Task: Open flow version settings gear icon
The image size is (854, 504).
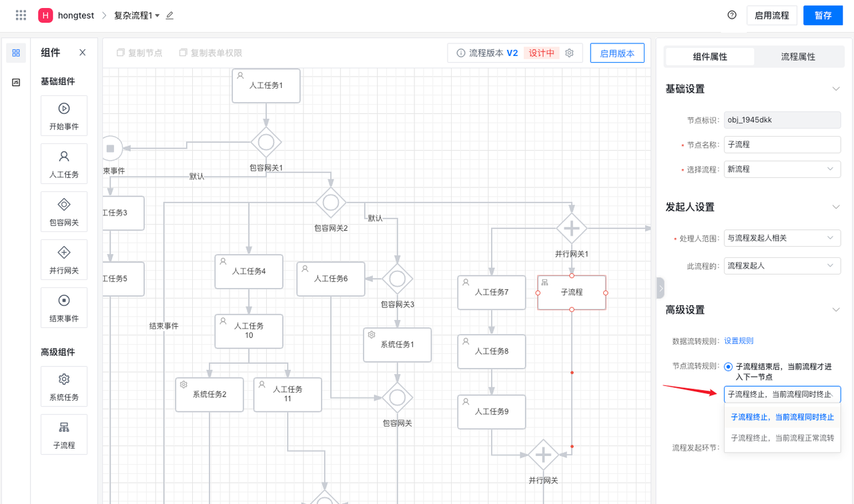Action: [x=570, y=53]
